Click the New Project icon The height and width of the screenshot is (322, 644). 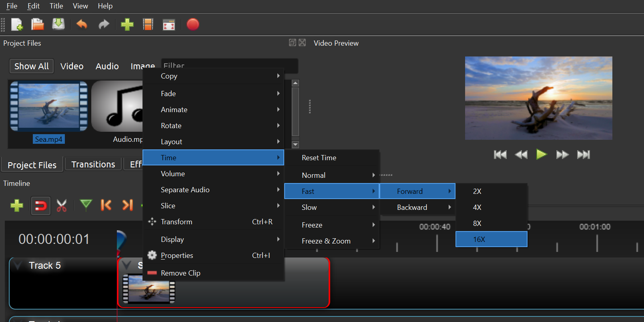point(17,25)
